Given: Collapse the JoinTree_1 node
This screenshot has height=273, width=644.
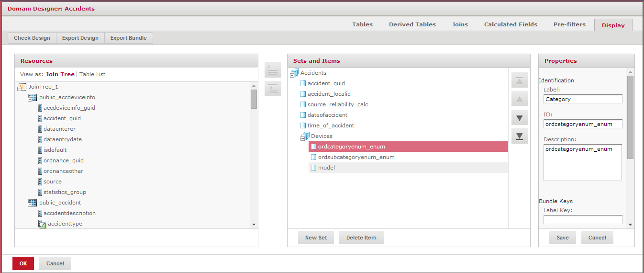Looking at the screenshot, I should click(22, 87).
